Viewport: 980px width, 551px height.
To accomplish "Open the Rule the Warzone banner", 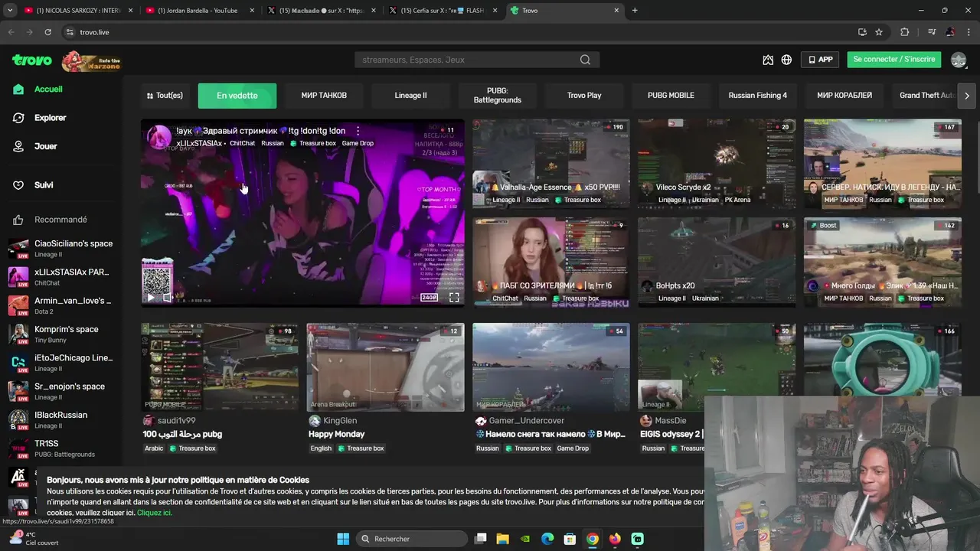I will [x=91, y=61].
